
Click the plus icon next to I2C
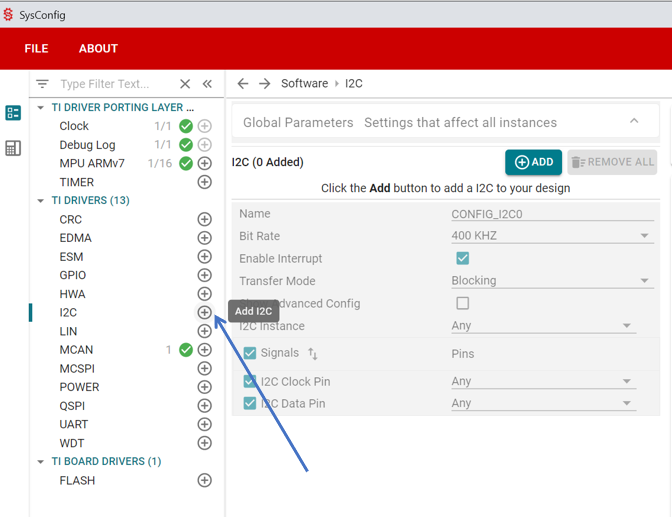pyautogui.click(x=204, y=313)
